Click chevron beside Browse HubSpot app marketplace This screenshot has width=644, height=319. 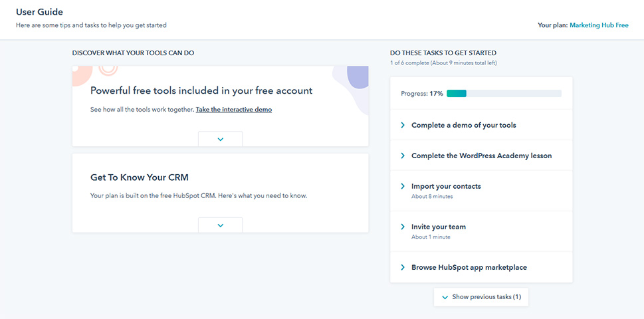(x=403, y=267)
